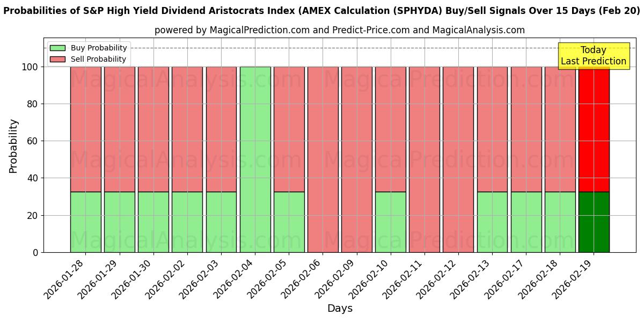Toggle the dashed gridline above 100
Screen dimensions: 644x322
point(322,47)
